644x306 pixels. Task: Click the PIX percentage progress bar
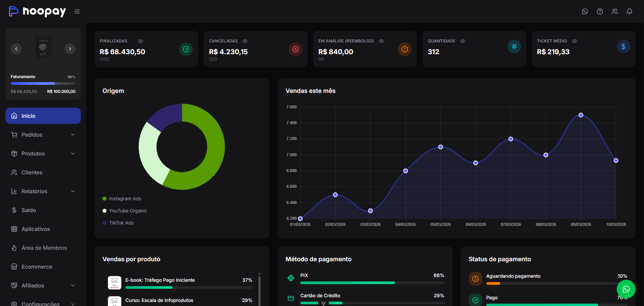[372, 283]
